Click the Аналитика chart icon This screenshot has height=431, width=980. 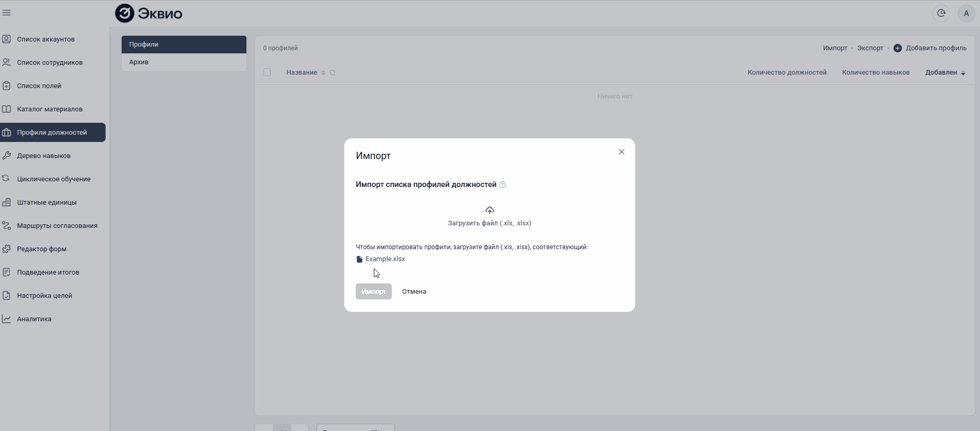point(7,319)
